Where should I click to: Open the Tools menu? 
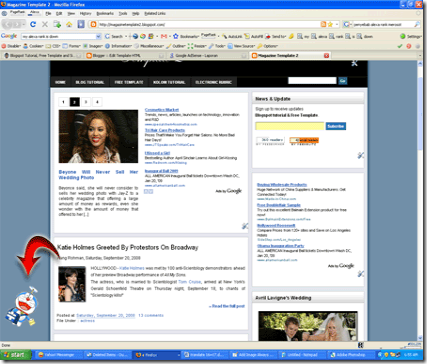click(x=123, y=13)
